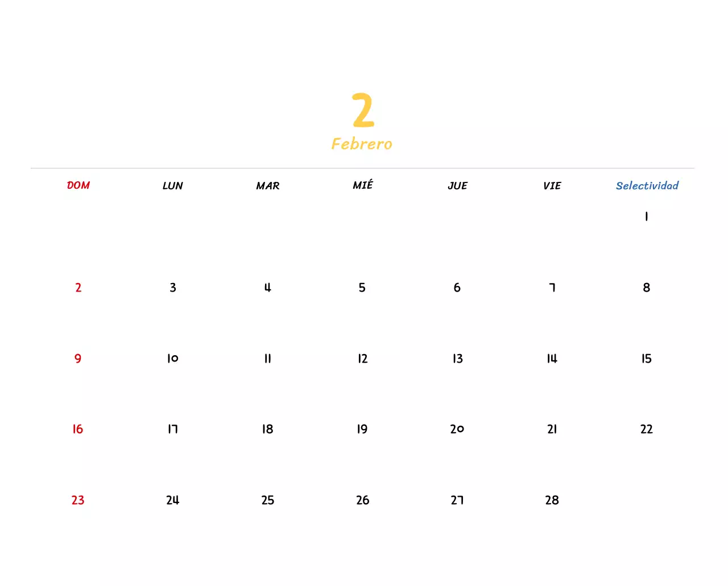
Task: Click date 28 in the VIE column
Action: (552, 500)
